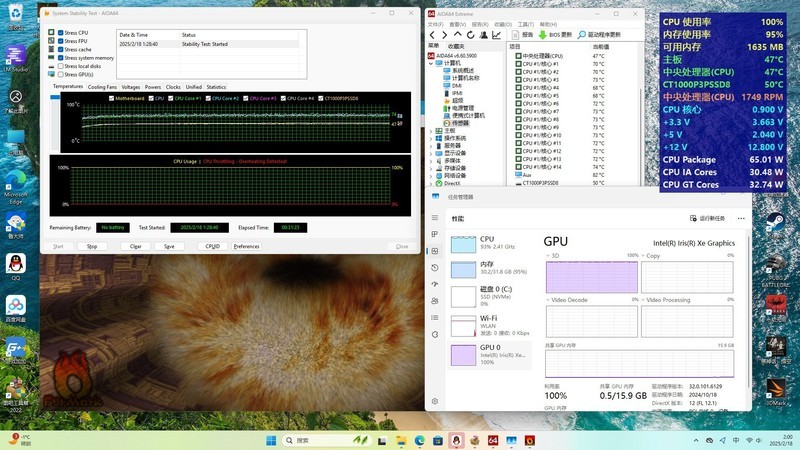Viewport: 800px width, 450px height.
Task: Open the BIOS update green arrow icon
Action: (544, 35)
